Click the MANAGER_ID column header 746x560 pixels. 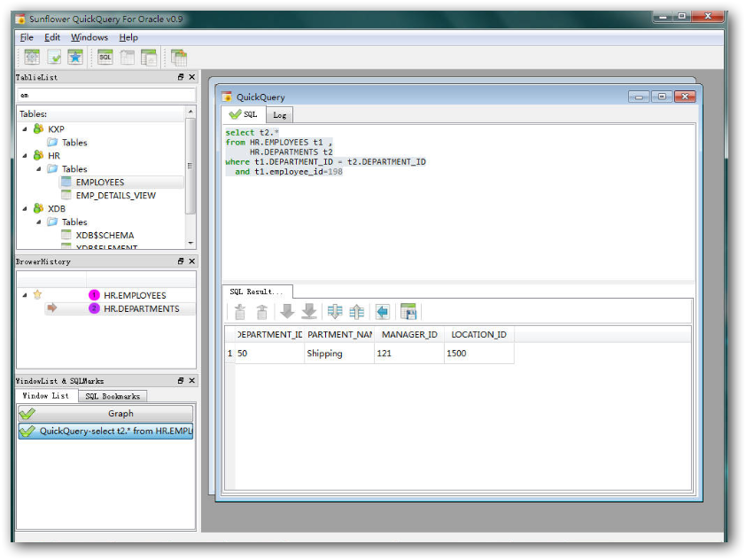pyautogui.click(x=409, y=334)
